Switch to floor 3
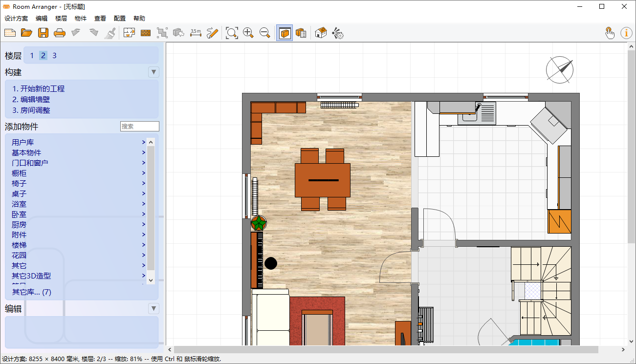The height and width of the screenshot is (364, 636). pos(54,55)
